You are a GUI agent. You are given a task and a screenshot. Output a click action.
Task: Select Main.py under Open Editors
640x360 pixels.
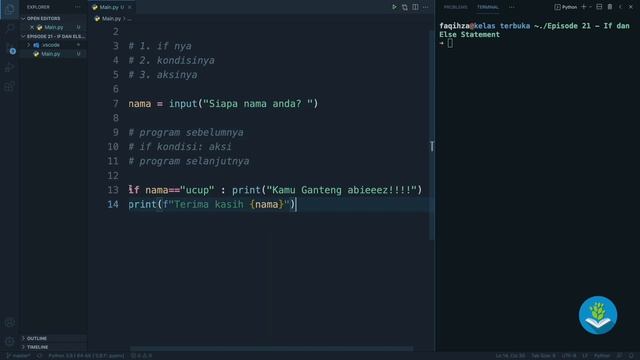tap(53, 27)
